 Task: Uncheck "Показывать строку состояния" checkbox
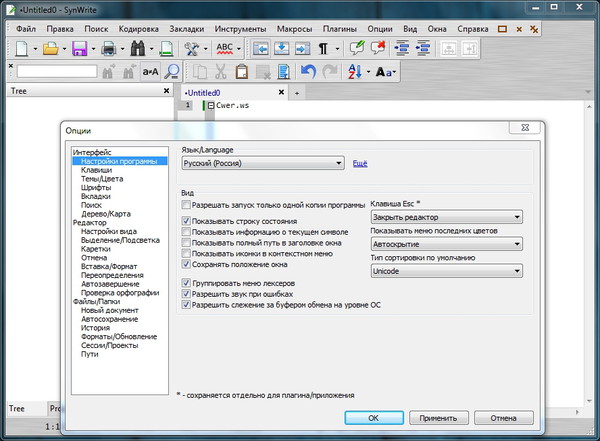click(186, 220)
